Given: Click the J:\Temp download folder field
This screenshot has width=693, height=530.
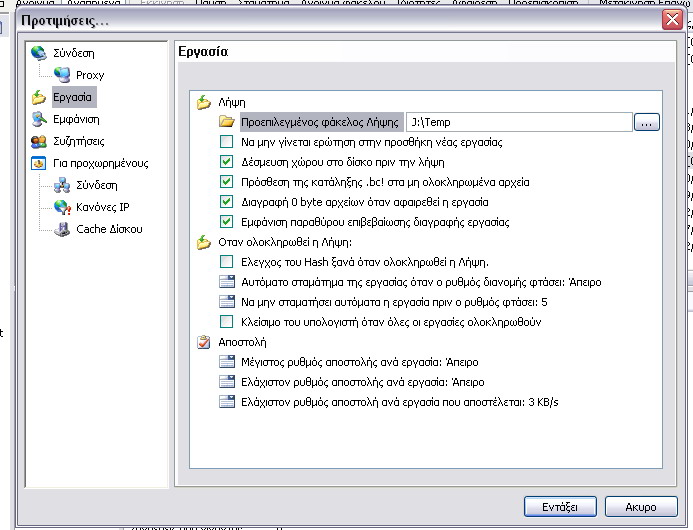Looking at the screenshot, I should pyautogui.click(x=519, y=122).
